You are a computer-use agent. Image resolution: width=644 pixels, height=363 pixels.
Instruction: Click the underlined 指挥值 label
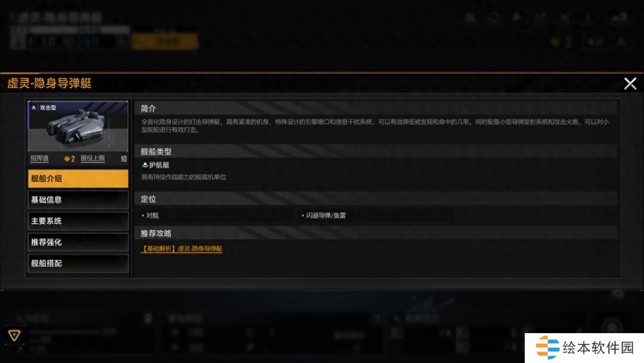click(x=39, y=158)
